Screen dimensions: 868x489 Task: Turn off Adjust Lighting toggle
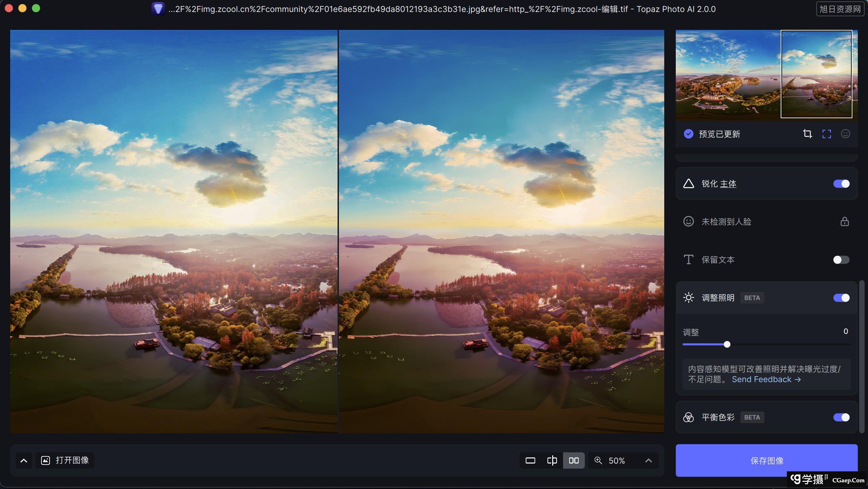coord(841,298)
